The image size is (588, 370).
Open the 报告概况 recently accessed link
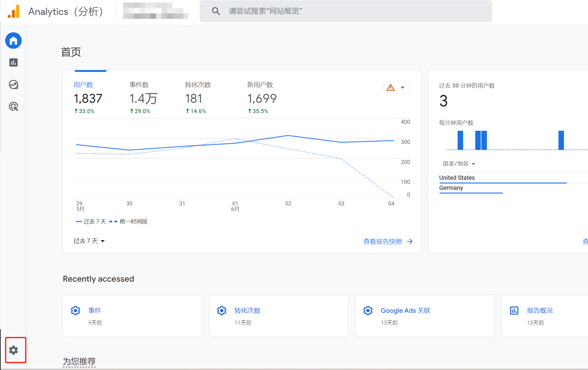540,310
